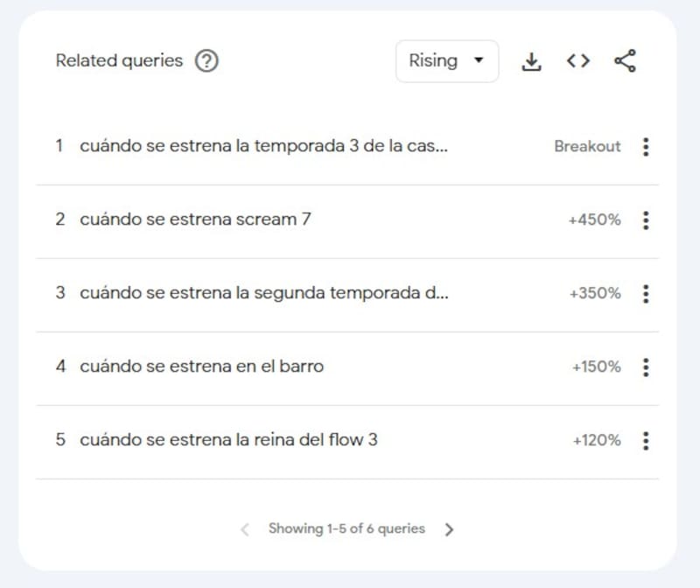This screenshot has width=700, height=588.
Task: Click the Related queries heading
Action: point(119,61)
